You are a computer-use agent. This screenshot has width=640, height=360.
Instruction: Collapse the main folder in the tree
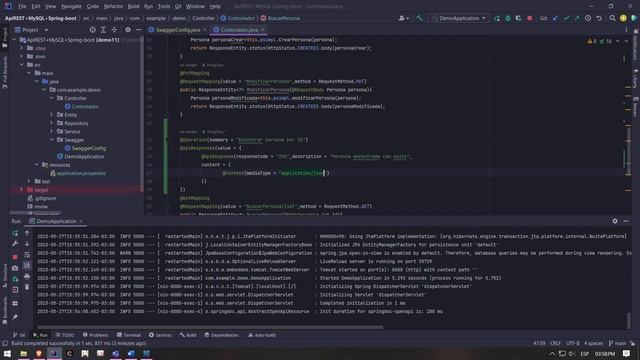click(29, 73)
